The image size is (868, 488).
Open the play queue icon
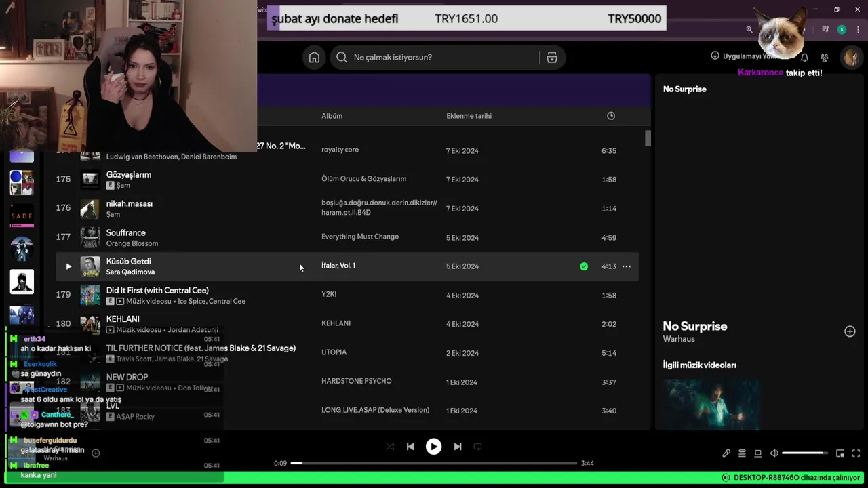[742, 453]
